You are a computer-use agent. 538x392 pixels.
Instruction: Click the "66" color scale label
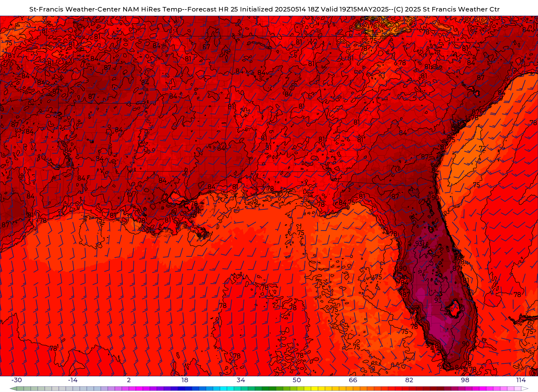pos(353,380)
